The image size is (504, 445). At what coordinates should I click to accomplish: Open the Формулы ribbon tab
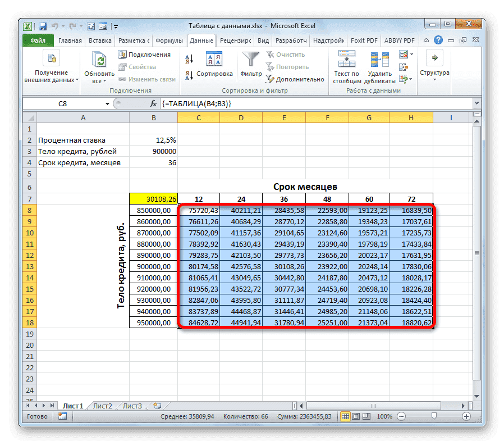click(x=169, y=40)
